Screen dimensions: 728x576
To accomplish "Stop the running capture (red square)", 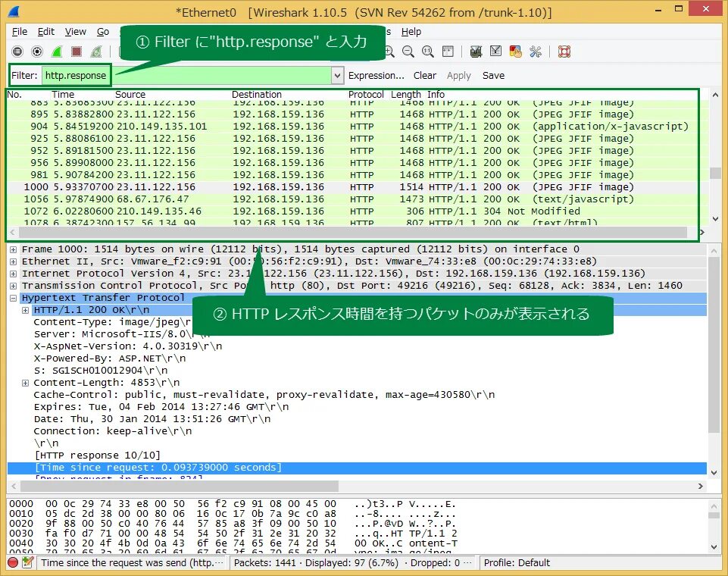I will 77,52.
